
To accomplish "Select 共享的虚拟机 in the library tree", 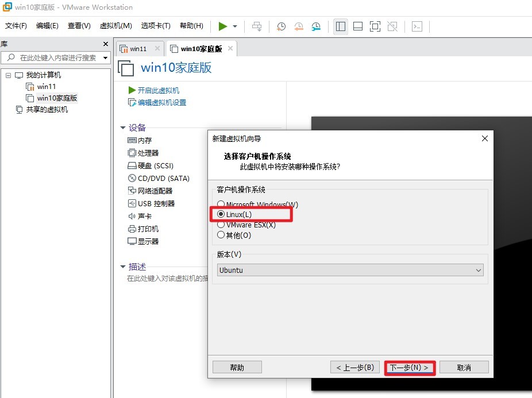I will [x=47, y=110].
